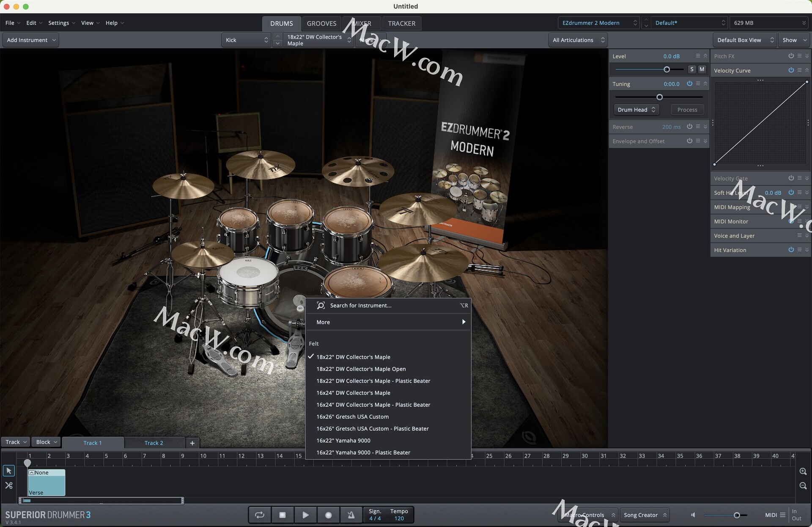
Task: Switch to the GROOVES tab
Action: click(x=321, y=23)
